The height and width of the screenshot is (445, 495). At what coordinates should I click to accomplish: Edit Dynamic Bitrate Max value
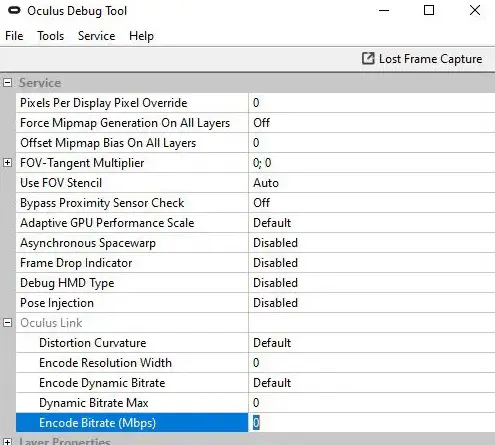click(x=372, y=403)
